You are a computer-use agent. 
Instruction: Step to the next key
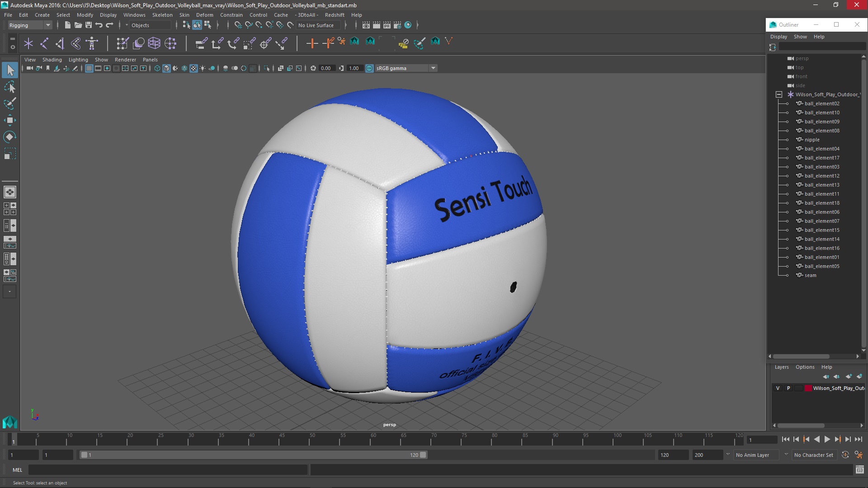pos(837,439)
